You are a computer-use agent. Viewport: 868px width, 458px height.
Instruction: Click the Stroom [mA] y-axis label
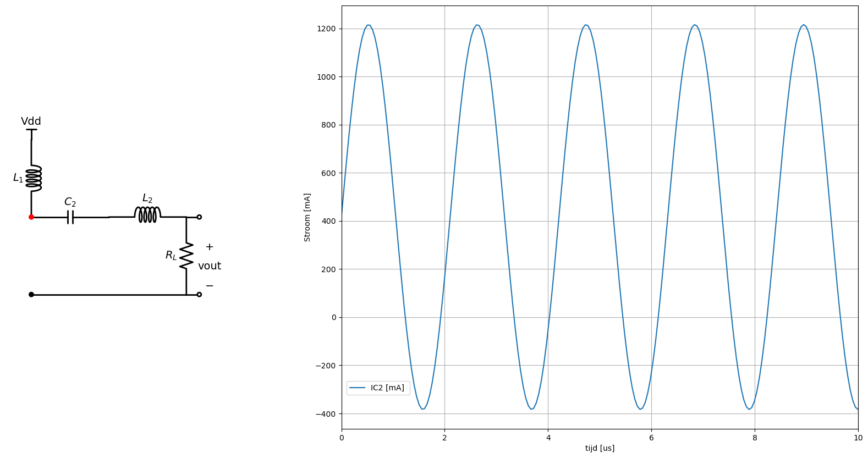(x=307, y=217)
